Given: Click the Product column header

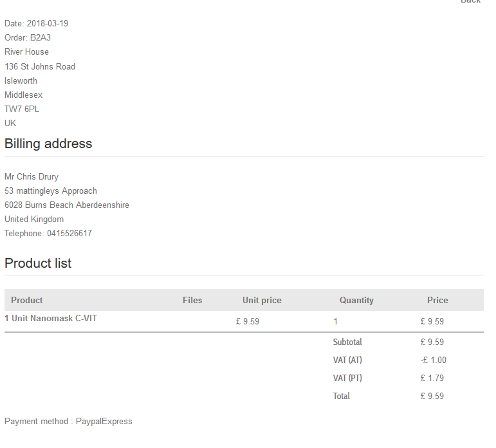Looking at the screenshot, I should tap(27, 300).
